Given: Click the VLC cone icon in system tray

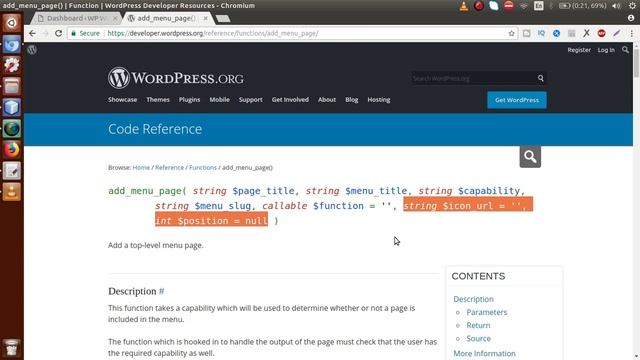Looking at the screenshot, I should coord(464,6).
